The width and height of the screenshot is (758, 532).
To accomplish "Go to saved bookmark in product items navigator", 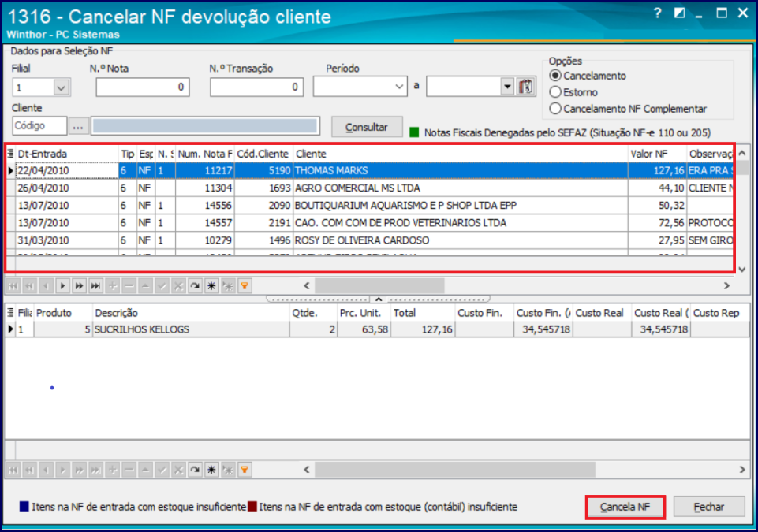I will pos(228,470).
